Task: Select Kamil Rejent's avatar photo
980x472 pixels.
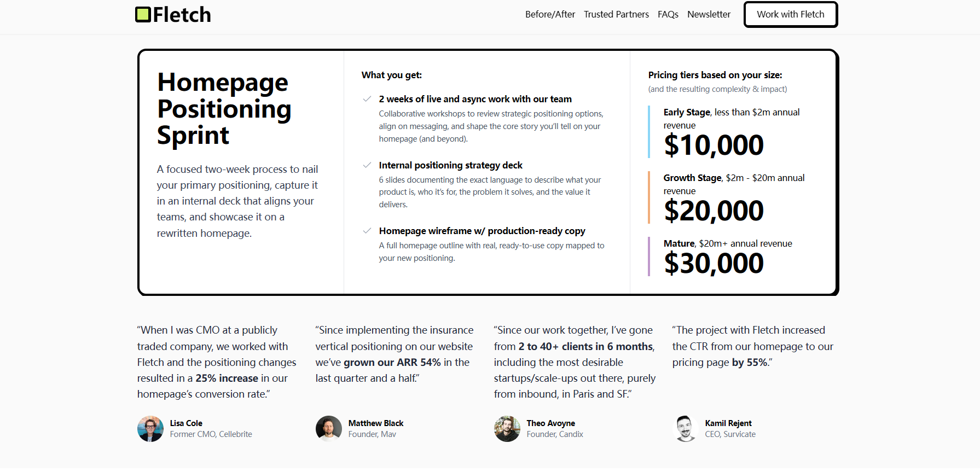Action: point(686,429)
